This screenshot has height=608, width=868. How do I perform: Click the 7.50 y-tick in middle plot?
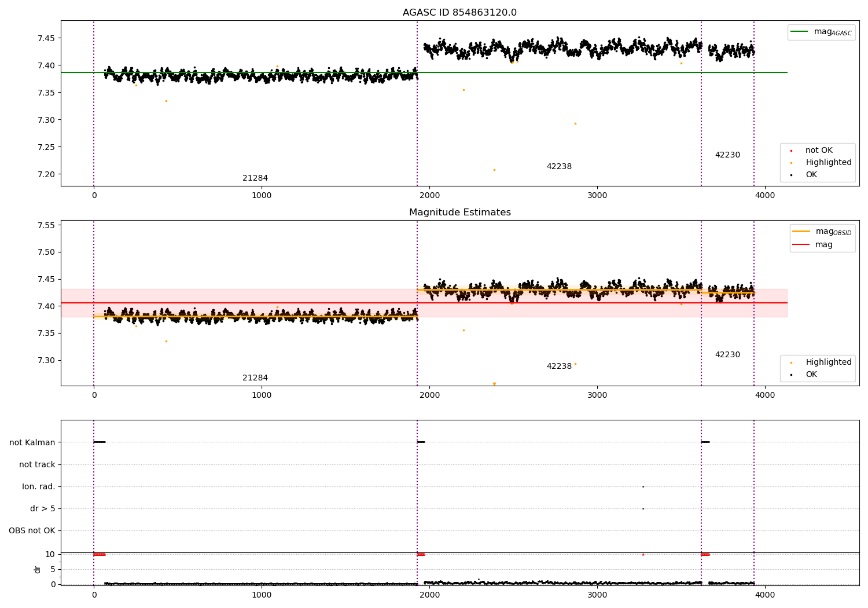pyautogui.click(x=46, y=252)
